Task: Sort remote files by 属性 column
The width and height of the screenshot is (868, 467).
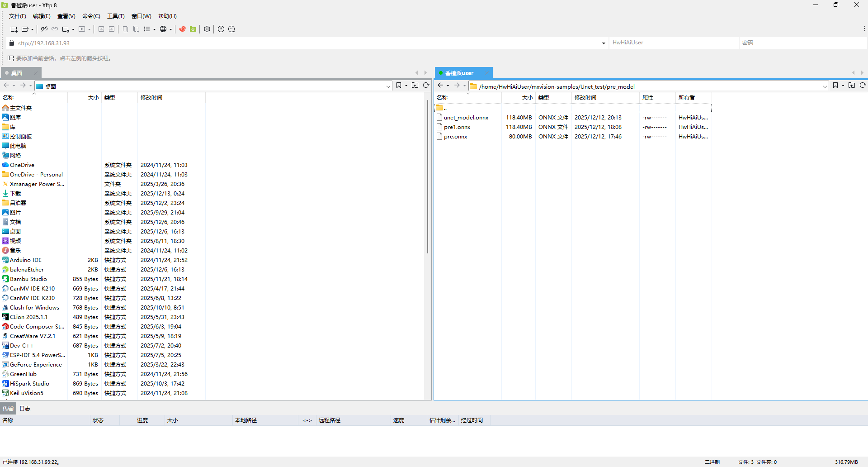Action: 657,97
